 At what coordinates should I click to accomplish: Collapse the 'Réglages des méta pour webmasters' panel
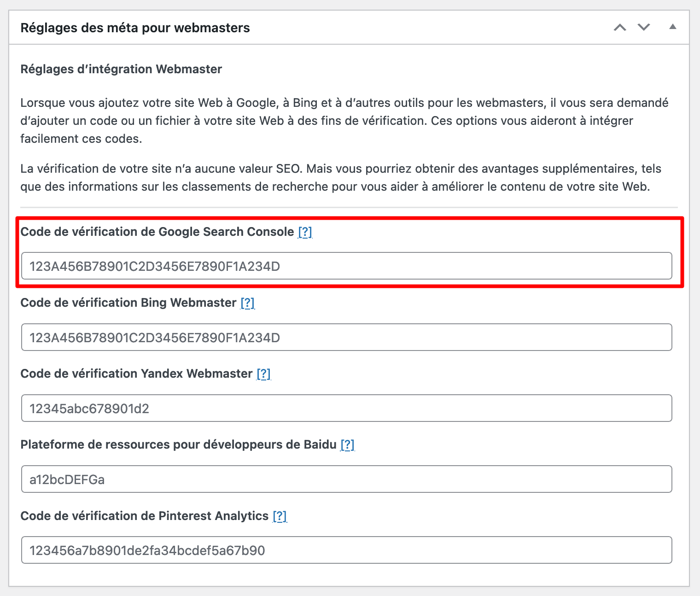(x=673, y=28)
